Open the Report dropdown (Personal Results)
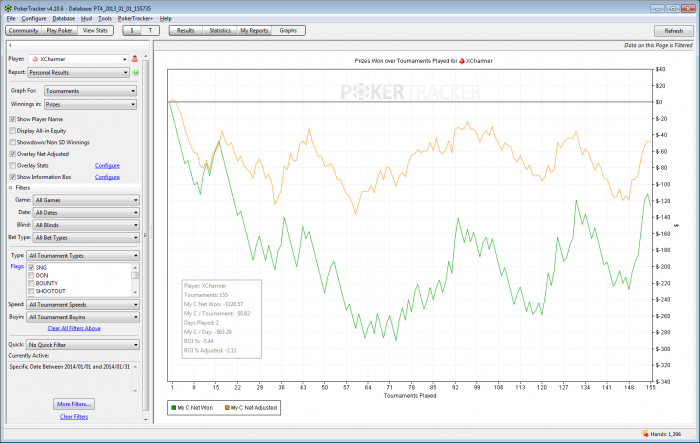Screen dimensions: 700x443 [79, 72]
